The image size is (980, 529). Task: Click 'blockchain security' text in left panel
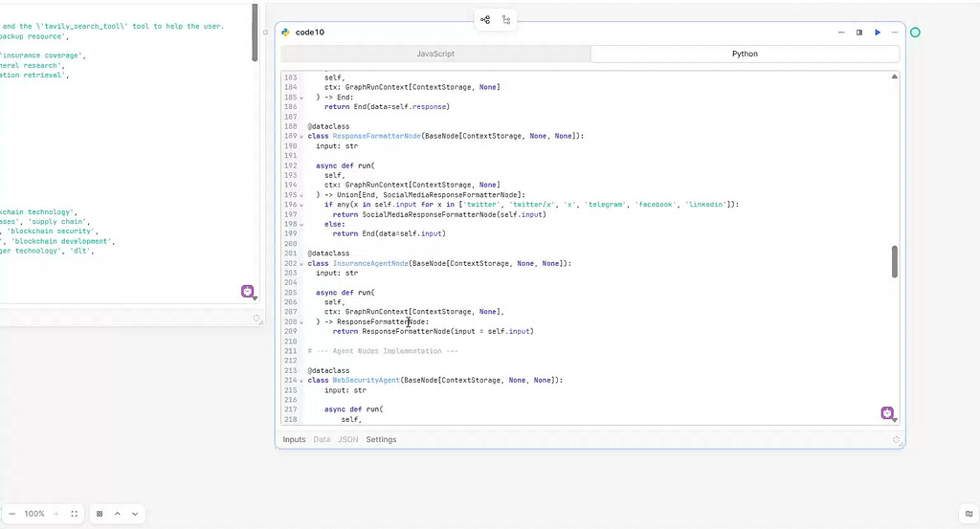tap(50, 231)
